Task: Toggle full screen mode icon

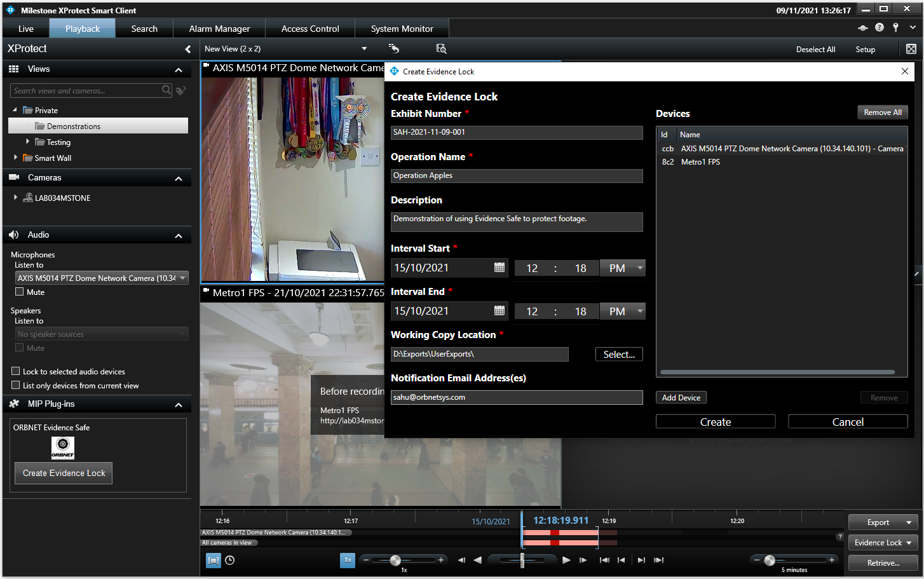Action: 911,49
